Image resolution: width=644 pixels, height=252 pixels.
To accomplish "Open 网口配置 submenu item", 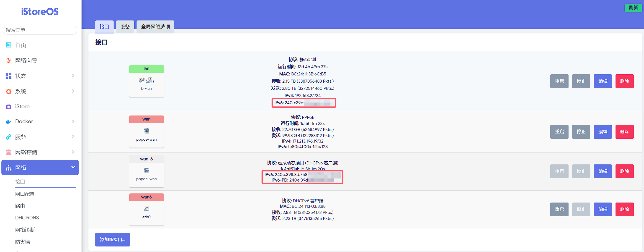I will point(25,194).
